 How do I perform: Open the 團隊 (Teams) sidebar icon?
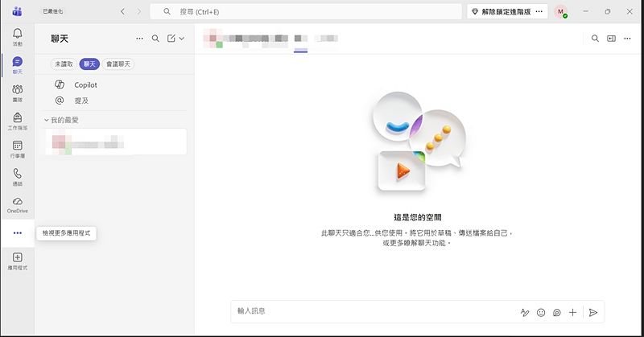coord(17,92)
